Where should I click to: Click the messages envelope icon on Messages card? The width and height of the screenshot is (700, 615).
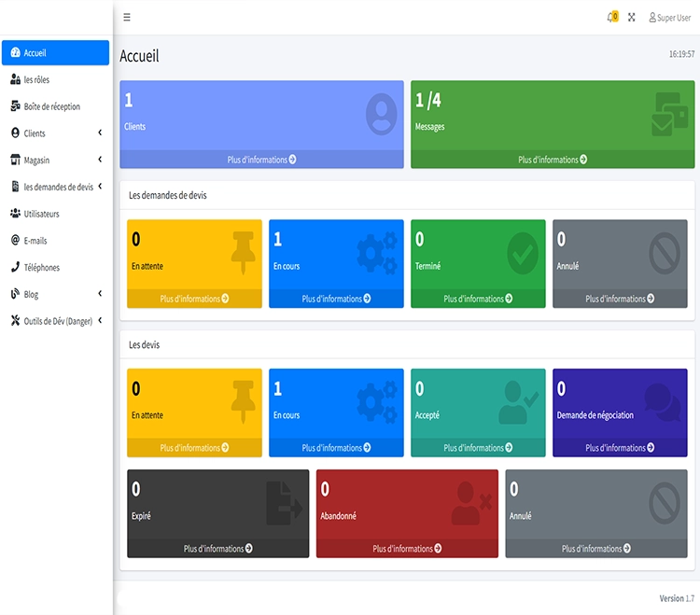[x=669, y=114]
